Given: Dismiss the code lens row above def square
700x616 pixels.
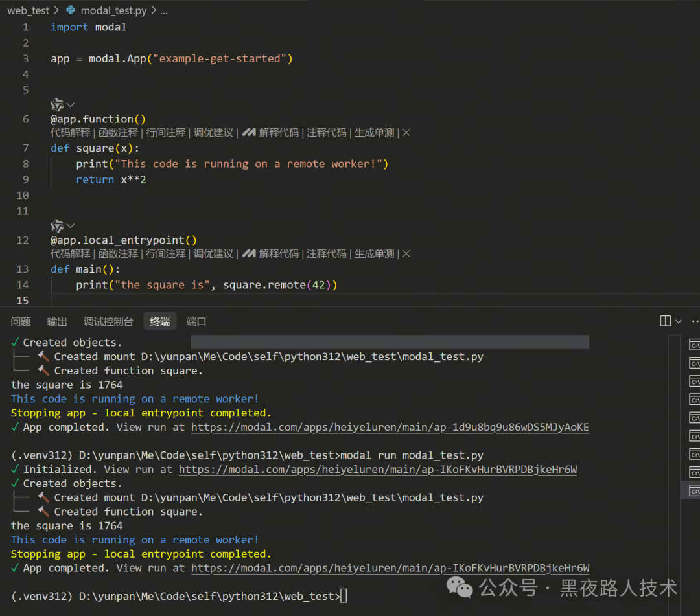Looking at the screenshot, I should [x=406, y=133].
